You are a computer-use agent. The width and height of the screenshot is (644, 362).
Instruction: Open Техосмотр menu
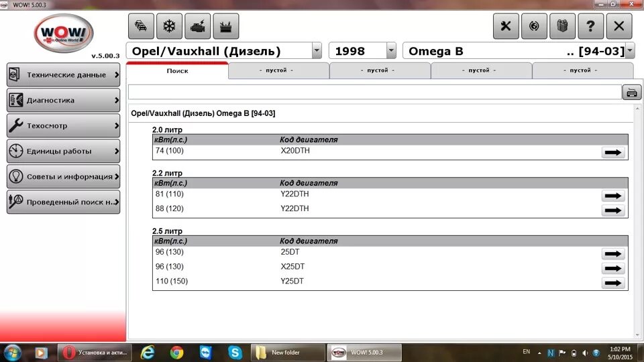point(64,125)
